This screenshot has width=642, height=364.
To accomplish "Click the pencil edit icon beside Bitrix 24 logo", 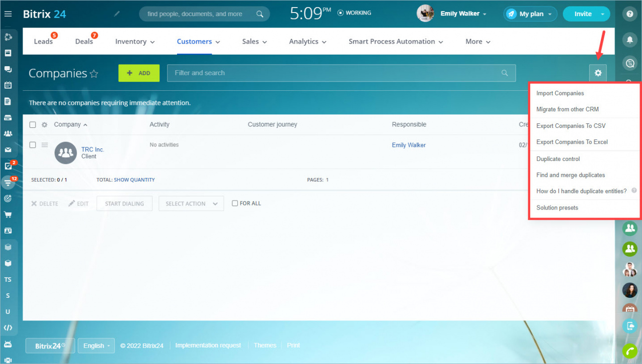I will (117, 14).
